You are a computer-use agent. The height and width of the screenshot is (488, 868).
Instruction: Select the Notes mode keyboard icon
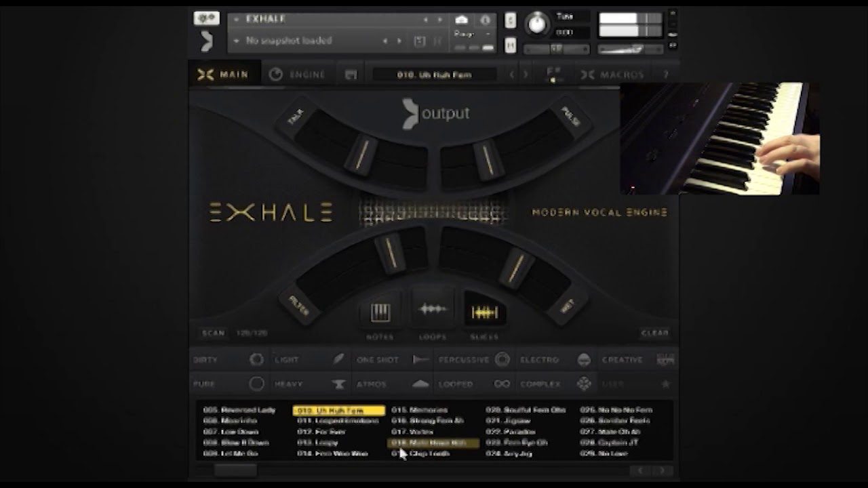tap(380, 312)
